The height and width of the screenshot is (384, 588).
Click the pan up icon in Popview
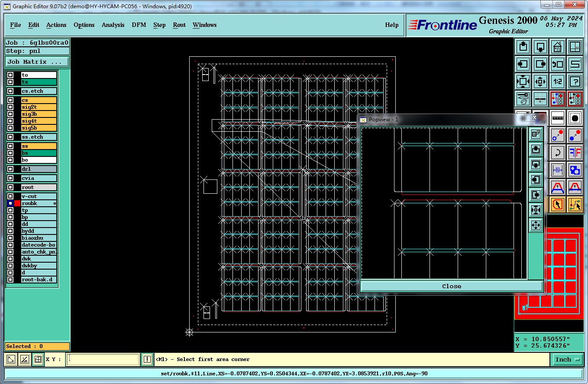pyautogui.click(x=536, y=150)
